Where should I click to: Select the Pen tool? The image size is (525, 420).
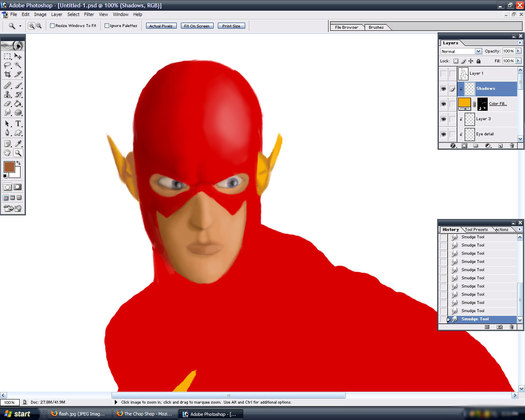coord(7,132)
